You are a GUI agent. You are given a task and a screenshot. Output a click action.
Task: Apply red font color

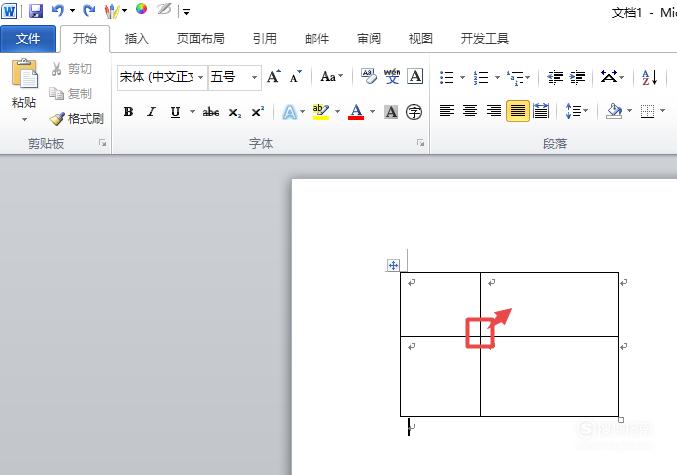tap(356, 112)
